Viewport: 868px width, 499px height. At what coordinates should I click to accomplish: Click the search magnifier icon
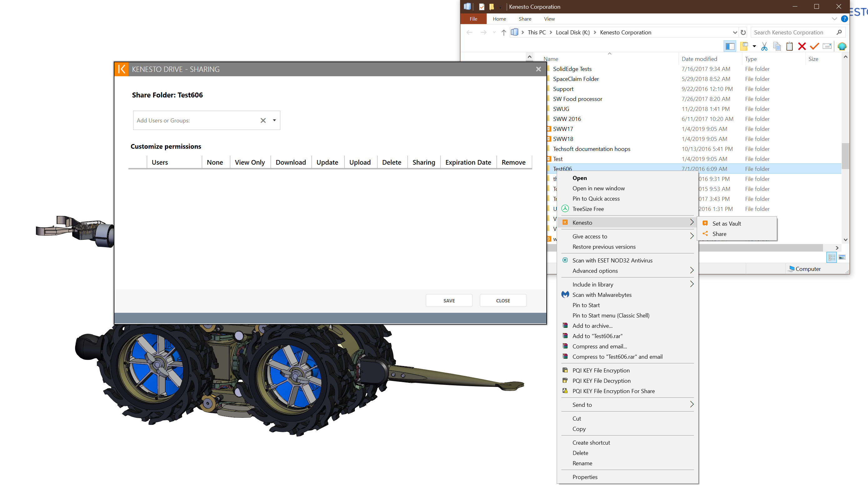point(839,32)
